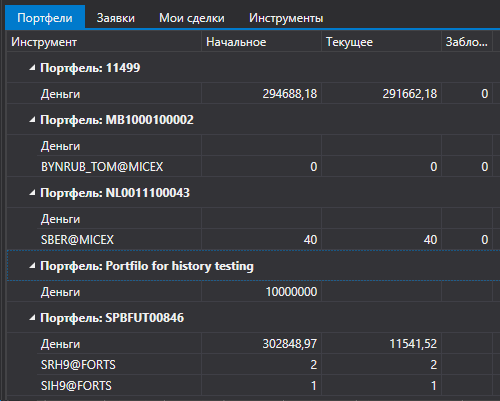Select Деньги row with 294688,18 balance
This screenshot has width=500, height=401.
tap(253, 94)
